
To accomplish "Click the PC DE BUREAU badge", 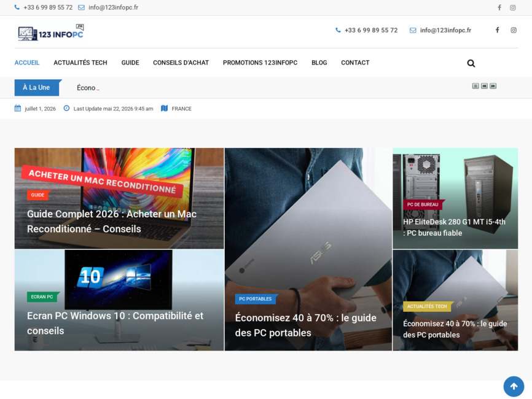I will (423, 204).
